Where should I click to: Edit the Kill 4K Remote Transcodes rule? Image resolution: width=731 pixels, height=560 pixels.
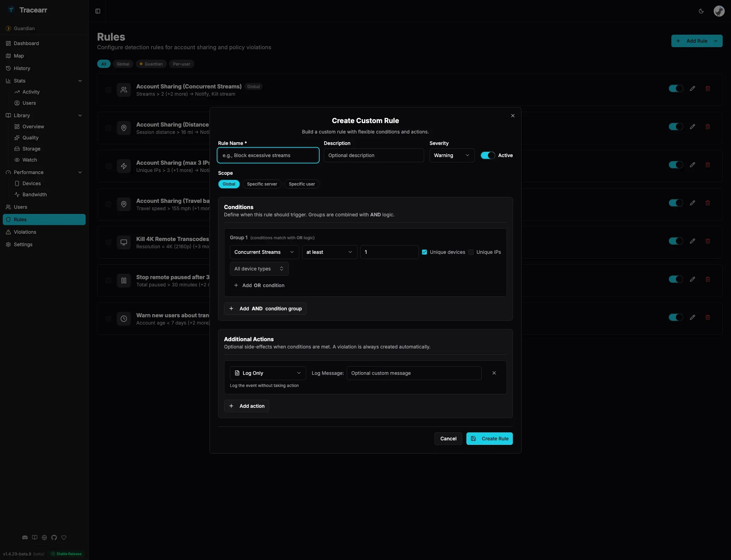pos(692,241)
